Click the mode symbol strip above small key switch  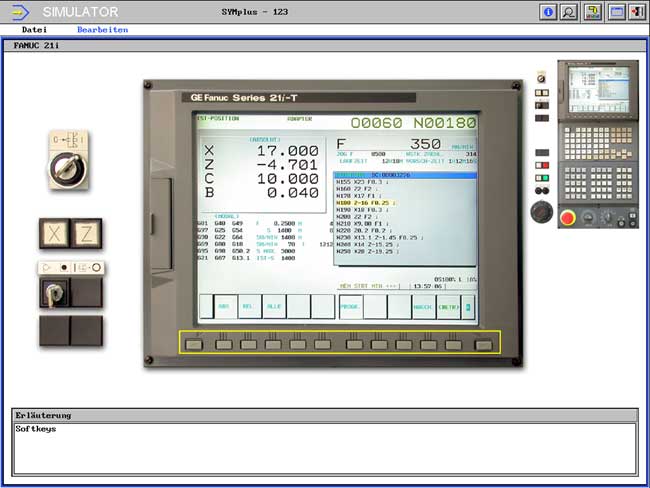[x=71, y=268]
